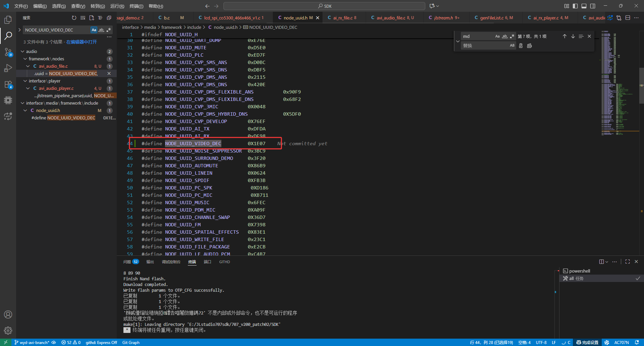Image resolution: width=644 pixels, height=346 pixels.
Task: Open new search editor icon
Action: 92,18
